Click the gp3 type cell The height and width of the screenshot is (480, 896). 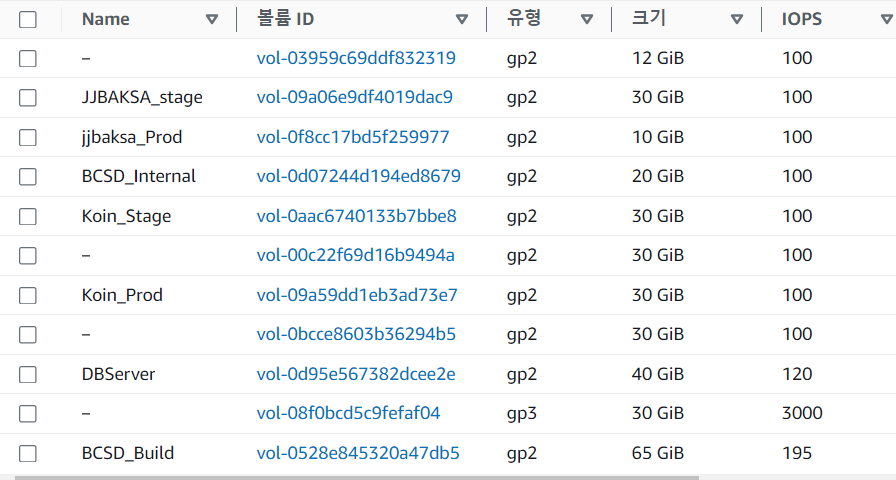pyautogui.click(x=522, y=414)
